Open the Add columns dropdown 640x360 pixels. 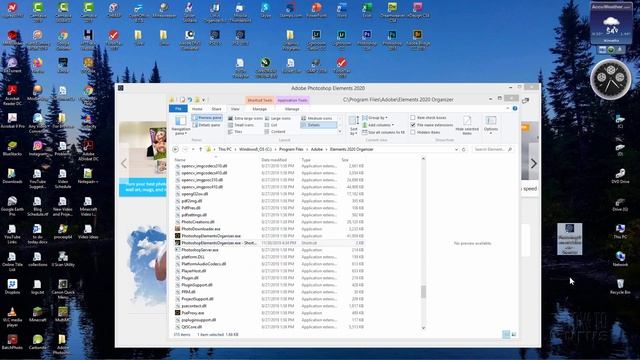click(378, 125)
